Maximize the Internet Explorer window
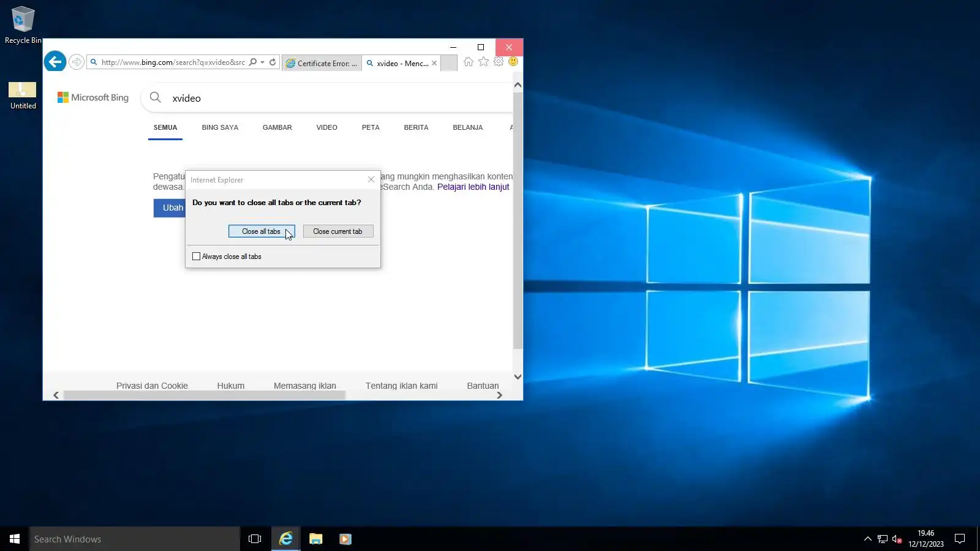The width and height of the screenshot is (980, 551). pos(481,47)
